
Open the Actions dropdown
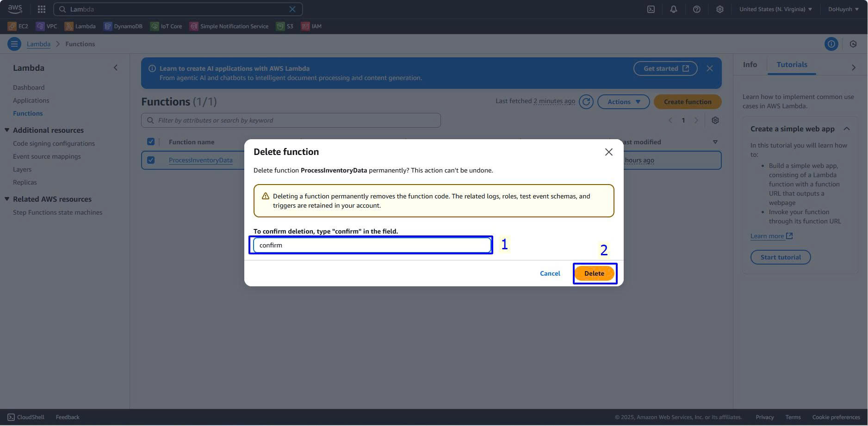[x=623, y=102]
